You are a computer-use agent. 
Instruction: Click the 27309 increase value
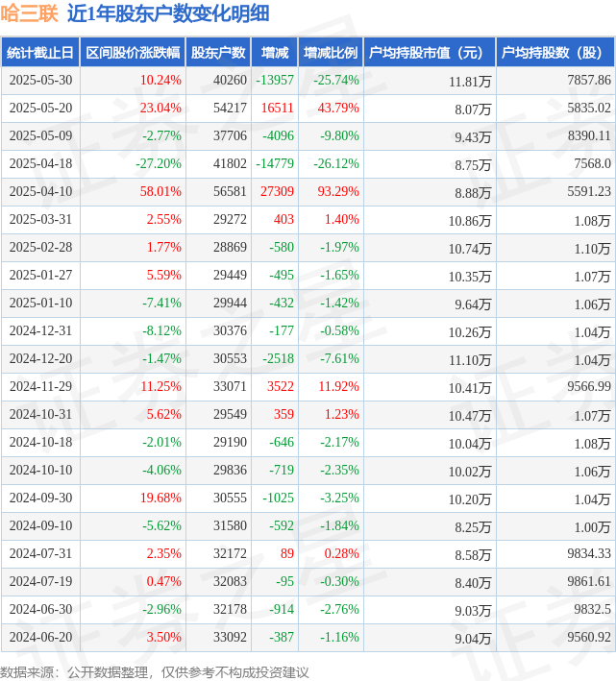[277, 191]
